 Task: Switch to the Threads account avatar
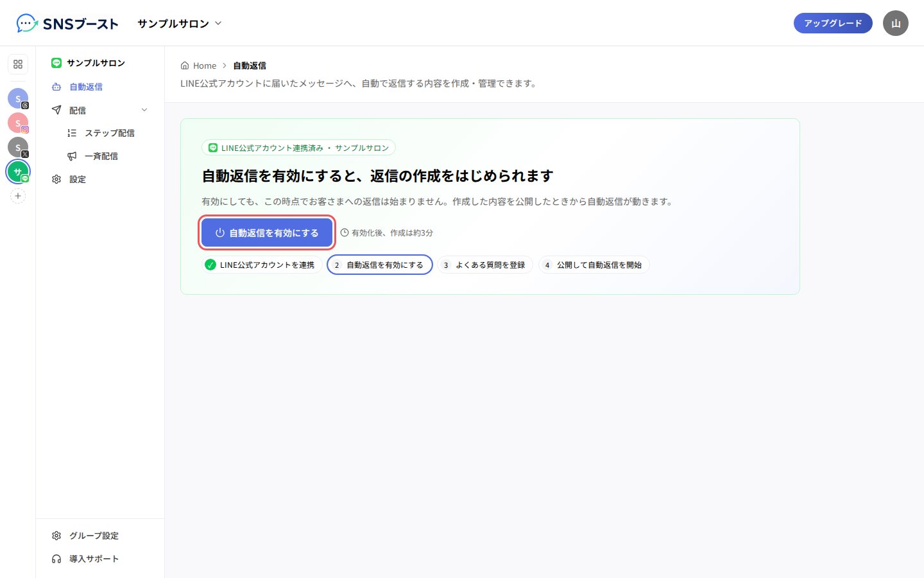[x=18, y=98]
